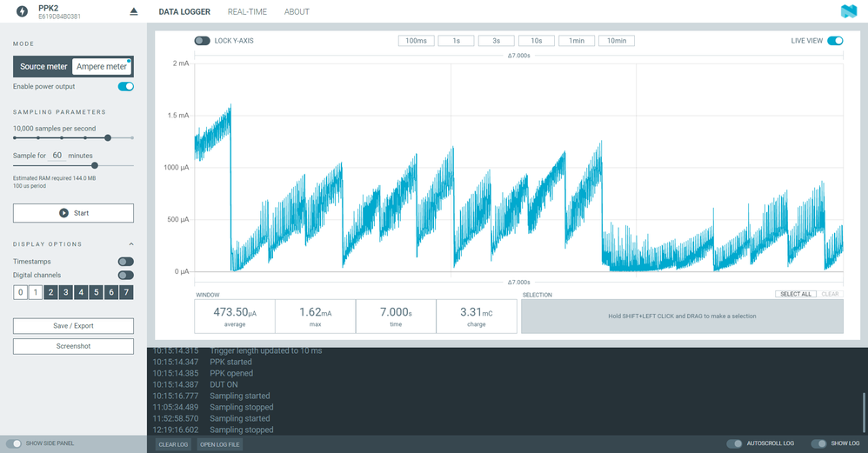Set time window to 100ms
Screen dimensions: 868x453
417,41
